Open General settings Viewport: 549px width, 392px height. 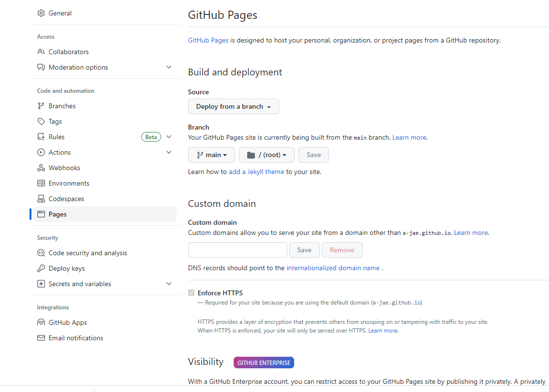[x=104, y=14]
